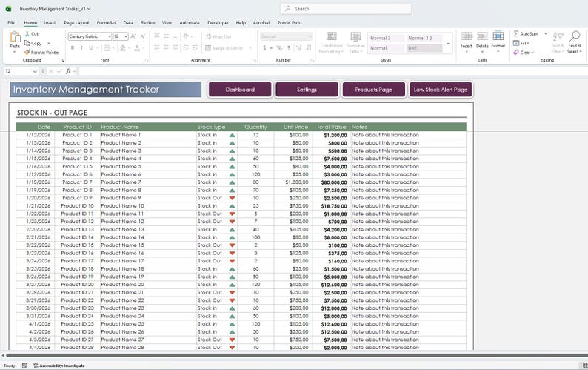Select the Normal 3 cell style
The width and height of the screenshot is (588, 370).
click(386, 38)
